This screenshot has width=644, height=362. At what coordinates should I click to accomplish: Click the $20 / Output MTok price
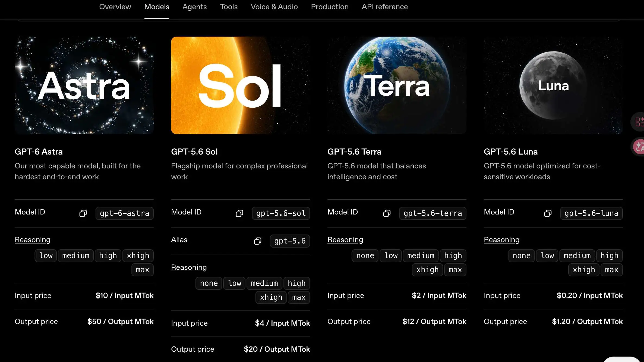coord(277,349)
